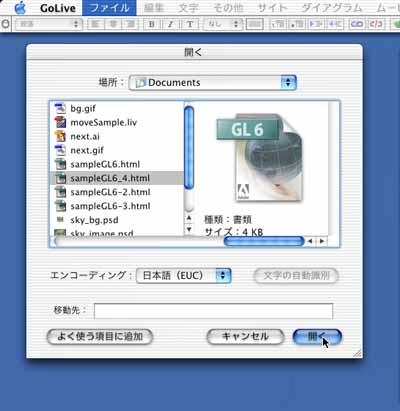This screenshot has height=411, width=400.
Task: Click the horizontal scroll left arrow
Action: pos(310,241)
